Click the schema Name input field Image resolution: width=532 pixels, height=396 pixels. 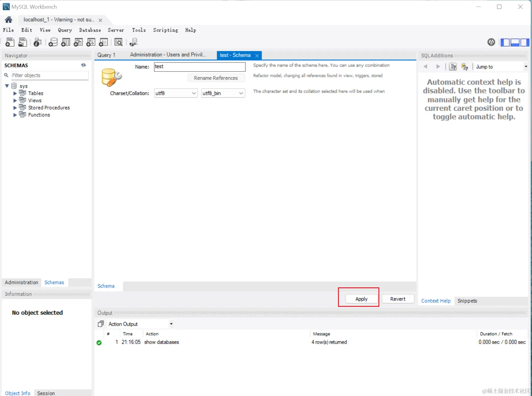200,66
